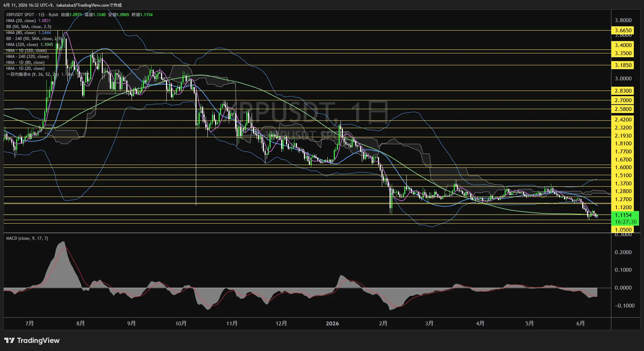Click the 3.1850 price level label
The image size is (644, 351).
pos(623,65)
